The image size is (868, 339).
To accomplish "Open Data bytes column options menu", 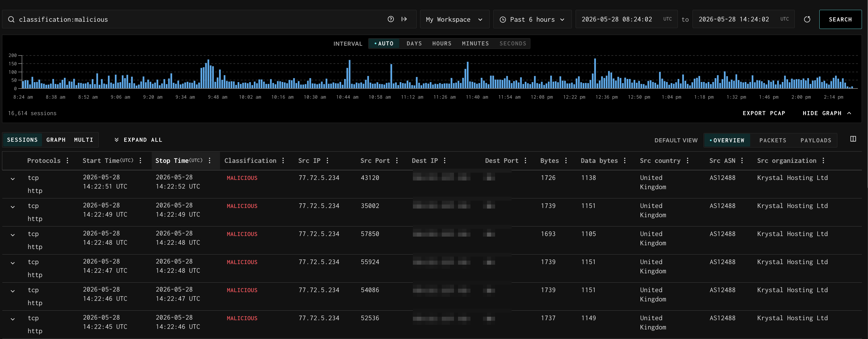I will click(x=625, y=161).
